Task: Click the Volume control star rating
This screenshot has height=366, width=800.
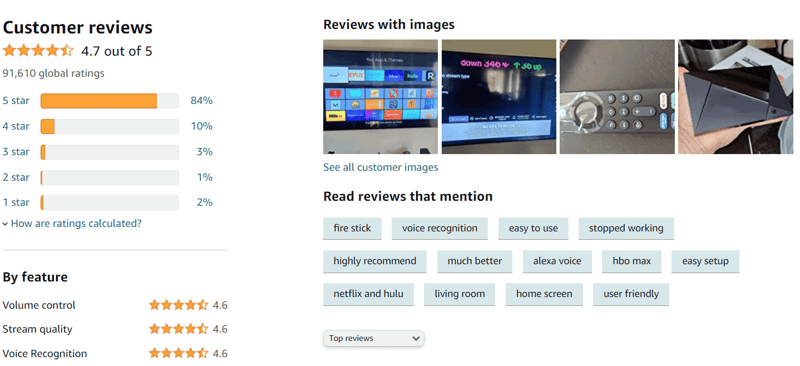Action: click(179, 305)
